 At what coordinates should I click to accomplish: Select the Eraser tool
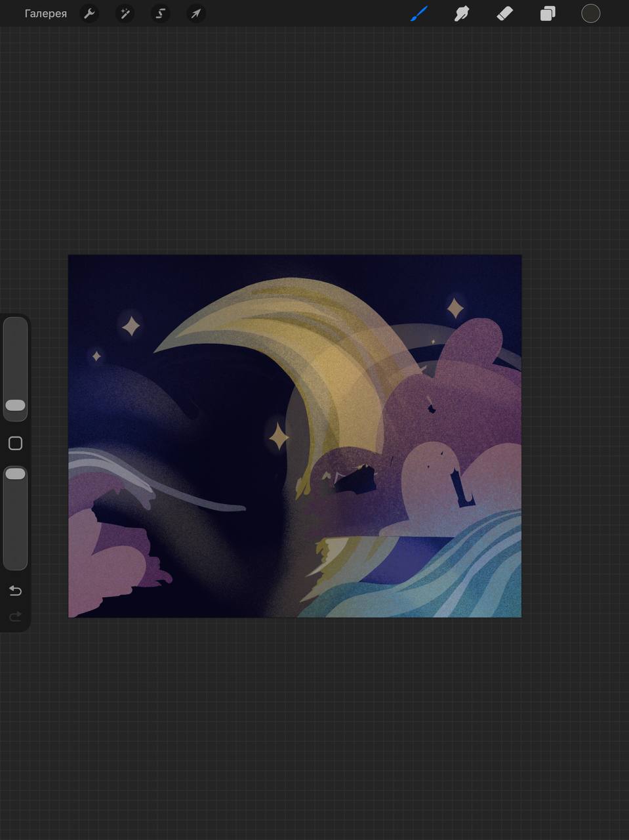pos(504,13)
